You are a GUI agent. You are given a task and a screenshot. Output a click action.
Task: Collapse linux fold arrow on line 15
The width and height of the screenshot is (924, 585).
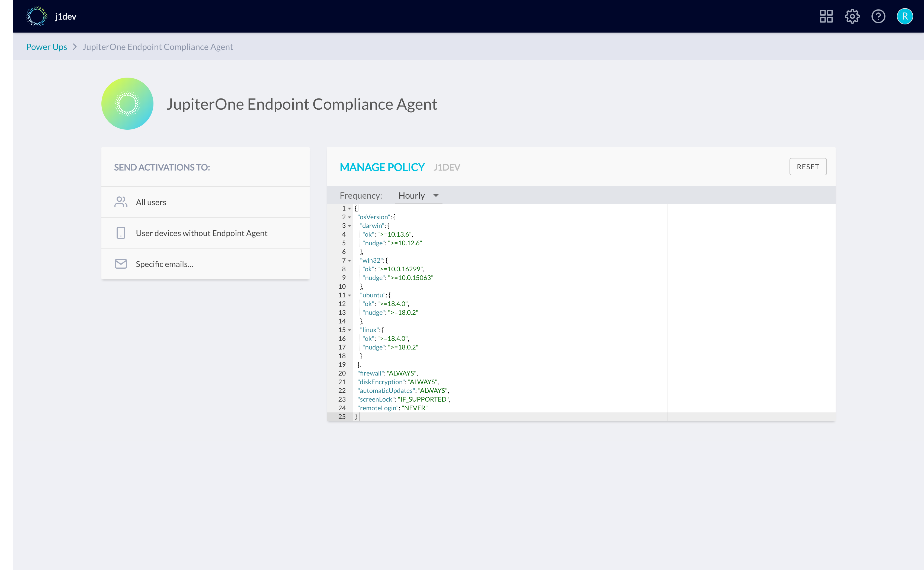349,330
